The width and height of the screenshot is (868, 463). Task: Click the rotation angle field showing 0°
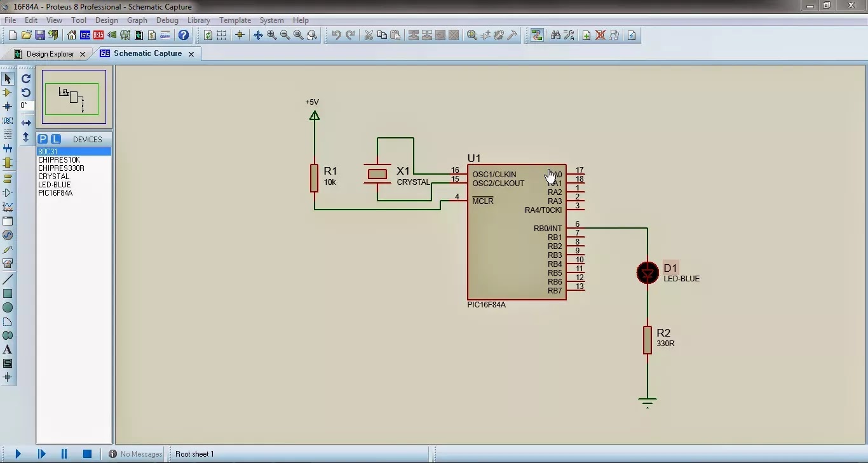[x=27, y=106]
